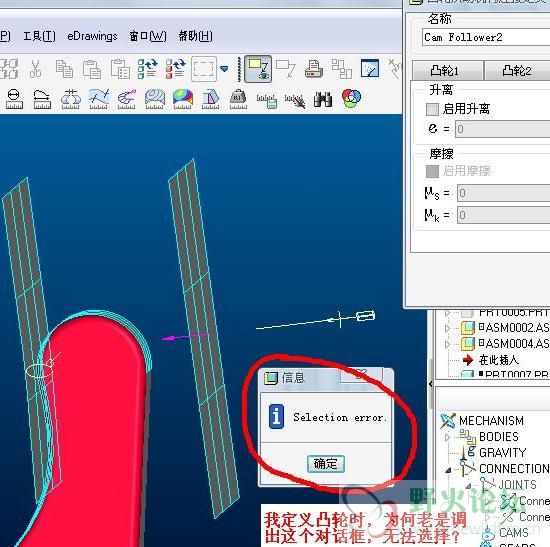Open dropdown arrow beside selection box
The image size is (550, 547).
pyautogui.click(x=224, y=69)
